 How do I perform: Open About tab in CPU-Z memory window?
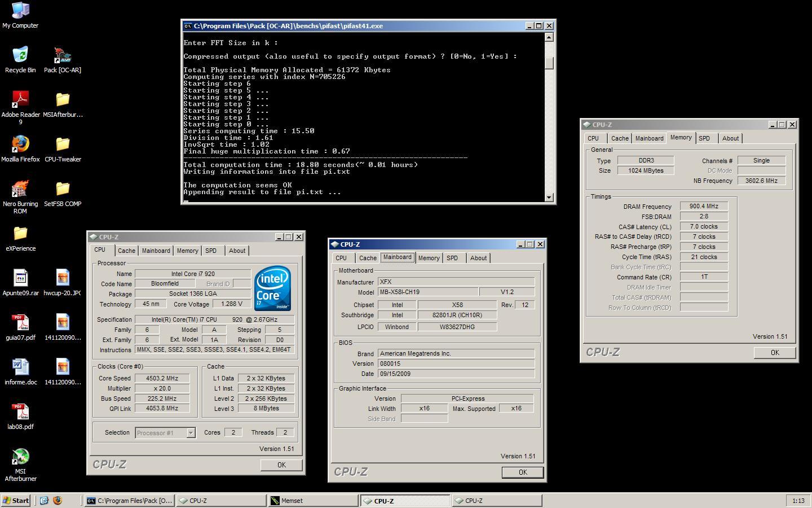tap(730, 138)
